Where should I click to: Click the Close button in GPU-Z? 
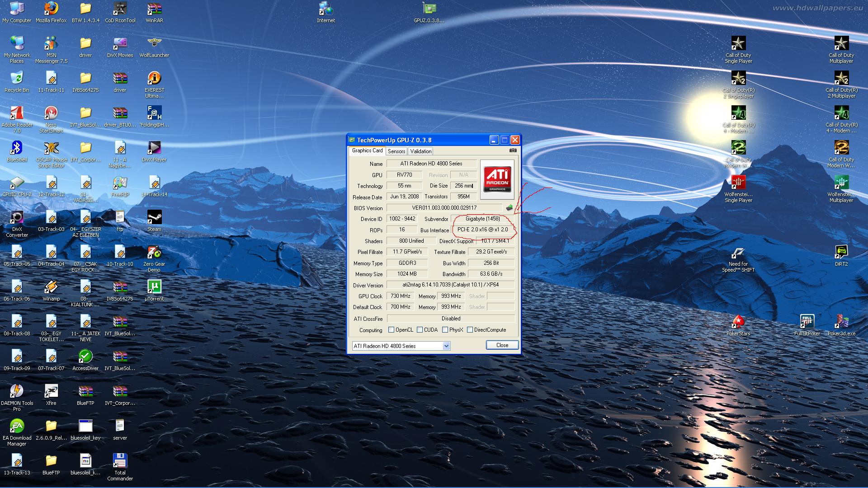click(x=502, y=345)
